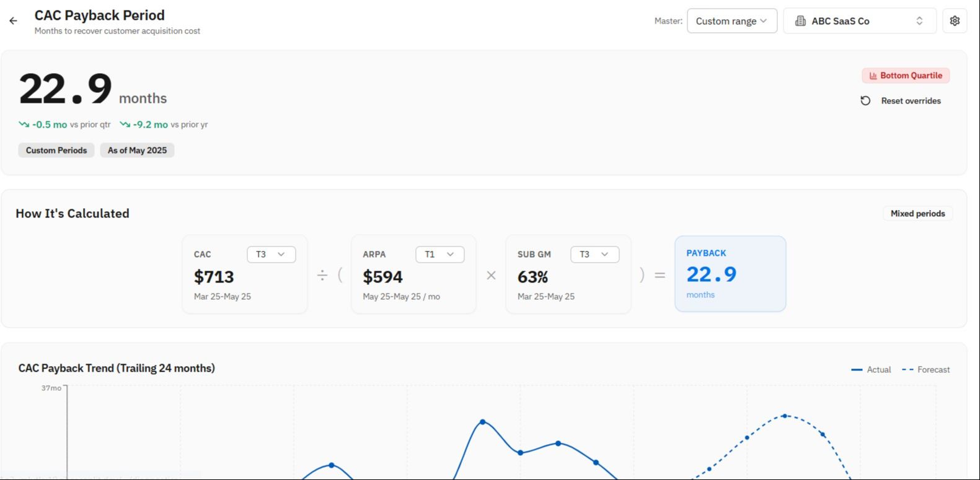Click the 'Mar 25-May 25' text under $713
This screenshot has height=480, width=980.
click(x=223, y=297)
